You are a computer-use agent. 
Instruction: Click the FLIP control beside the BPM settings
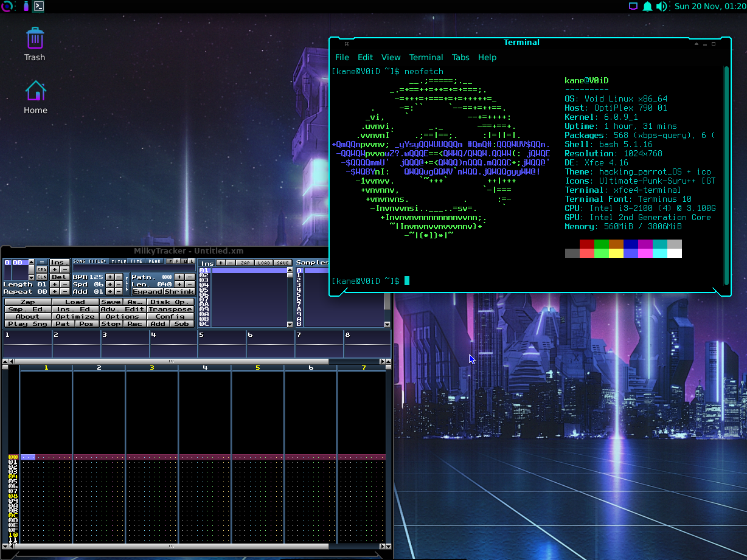point(127,284)
